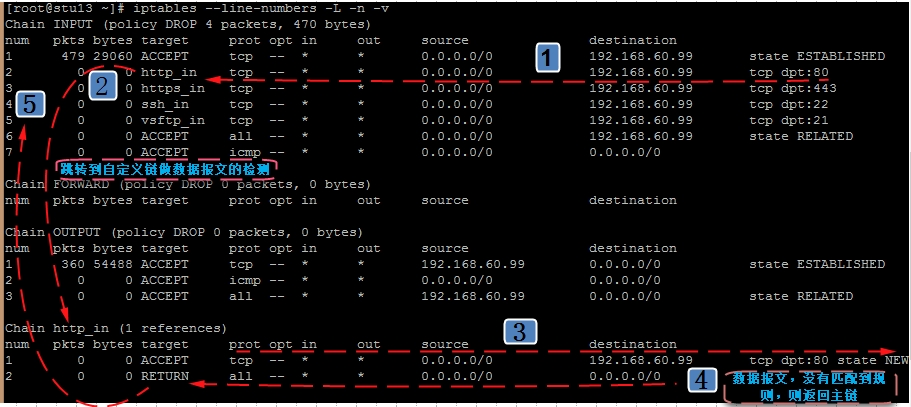Select the 'Chain OUTPUT (policy DROP 0 packets, 0 bytes)' line

(184, 233)
